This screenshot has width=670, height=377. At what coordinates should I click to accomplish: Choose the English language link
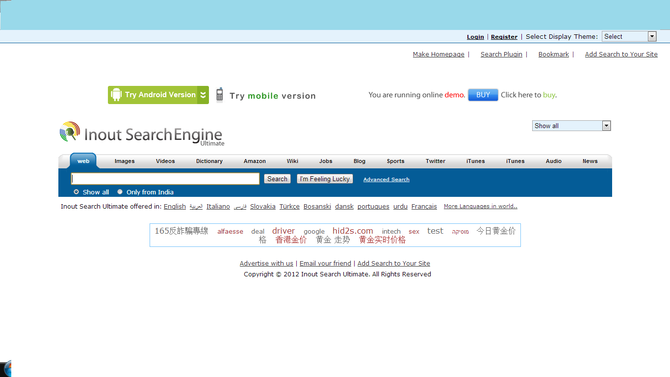coord(175,206)
